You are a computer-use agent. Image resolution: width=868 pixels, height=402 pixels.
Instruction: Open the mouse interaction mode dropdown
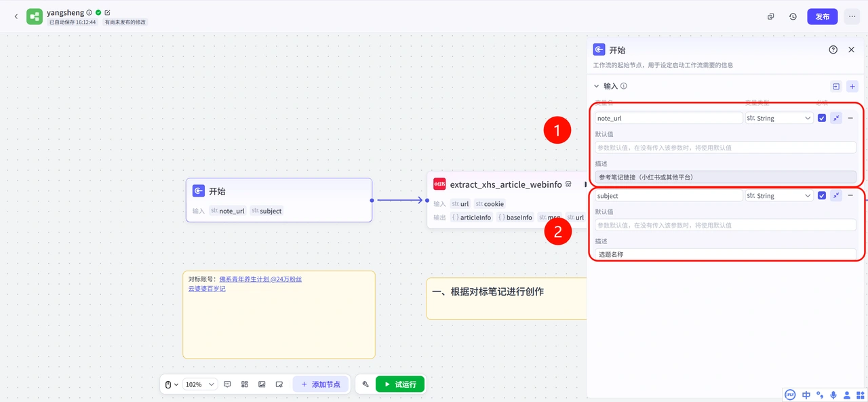click(172, 384)
